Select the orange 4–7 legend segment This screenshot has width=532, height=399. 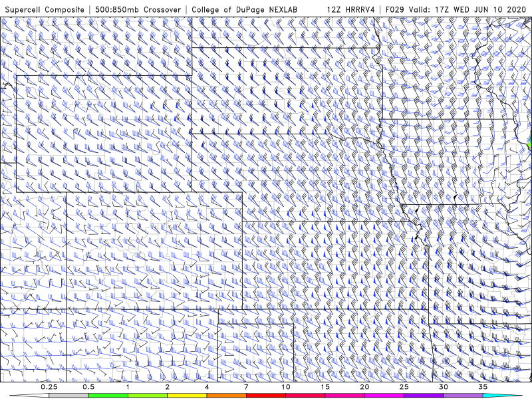click(226, 396)
